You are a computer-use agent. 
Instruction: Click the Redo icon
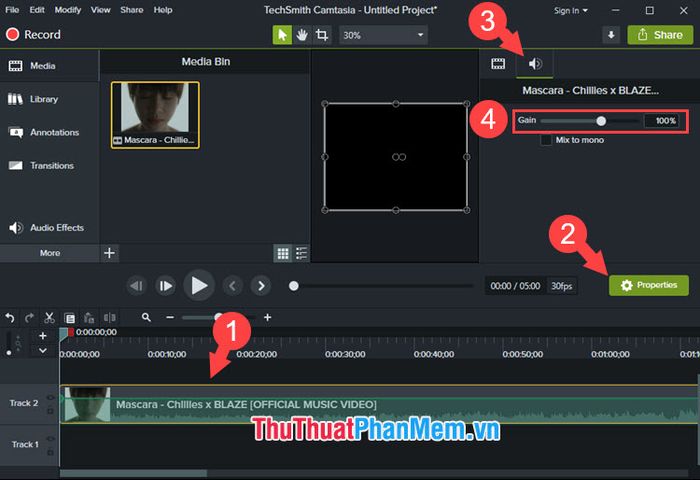(29, 318)
